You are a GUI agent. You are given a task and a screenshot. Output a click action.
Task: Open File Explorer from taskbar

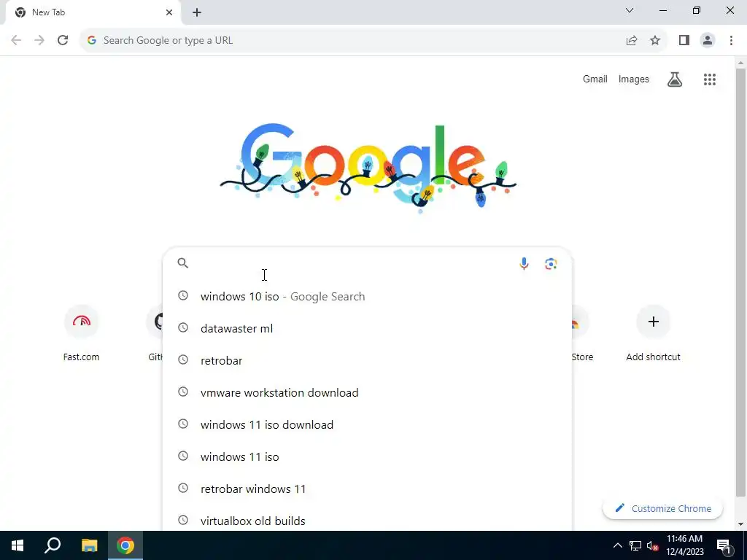[89, 545]
